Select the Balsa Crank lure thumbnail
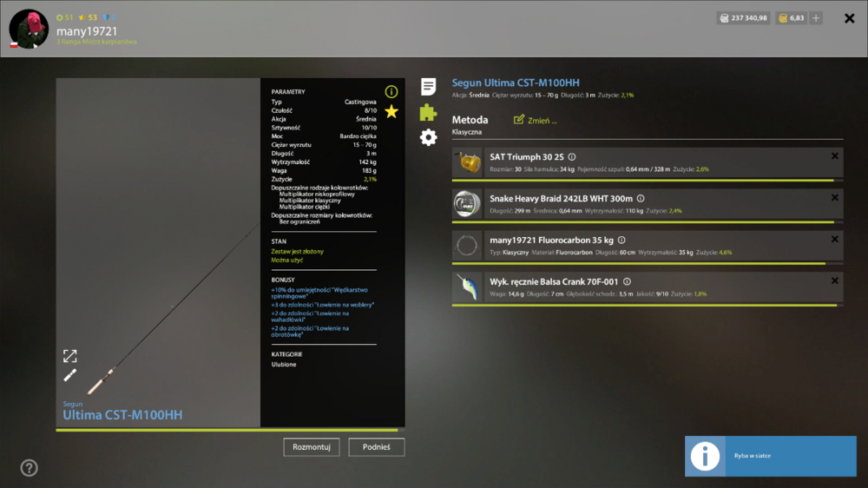The image size is (868, 488). [x=467, y=287]
